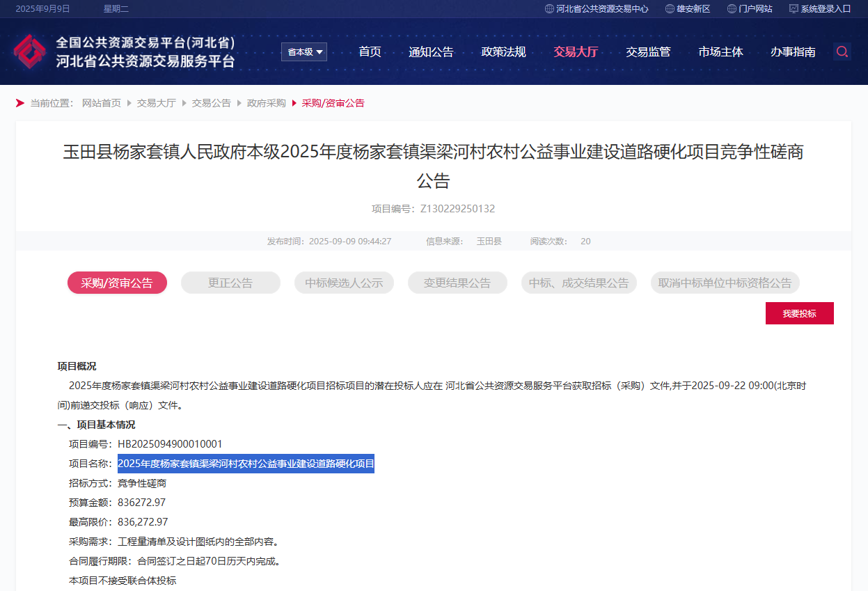Click the project code HB2025094900010001
The width and height of the screenshot is (868, 591).
point(170,444)
